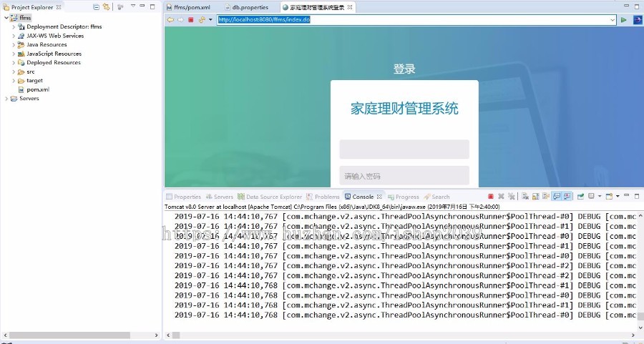This screenshot has height=344, width=644.
Task: Terminate server with Console red square
Action: coord(491,196)
